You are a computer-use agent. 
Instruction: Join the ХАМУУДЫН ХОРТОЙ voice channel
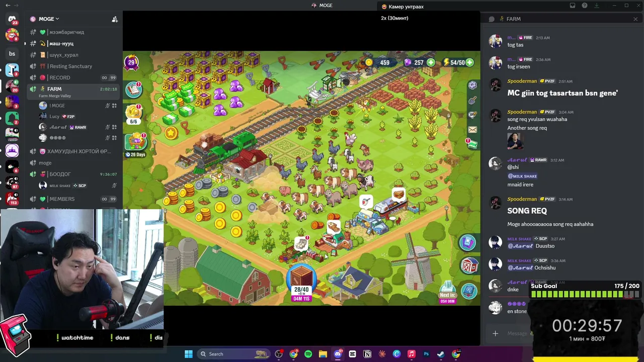[73, 151]
